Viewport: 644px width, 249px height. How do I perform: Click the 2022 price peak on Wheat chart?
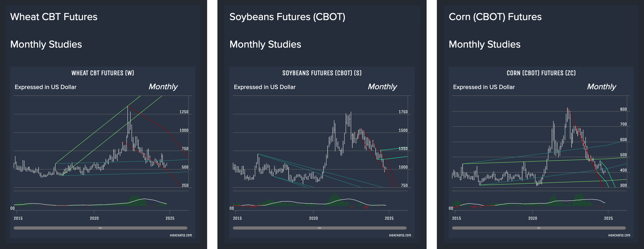(x=127, y=106)
